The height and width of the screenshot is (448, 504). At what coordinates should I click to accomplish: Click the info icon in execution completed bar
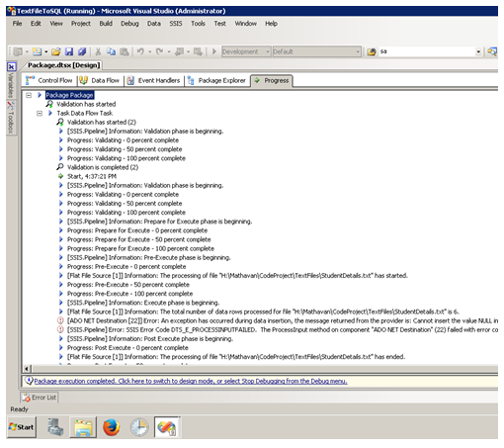pos(29,381)
